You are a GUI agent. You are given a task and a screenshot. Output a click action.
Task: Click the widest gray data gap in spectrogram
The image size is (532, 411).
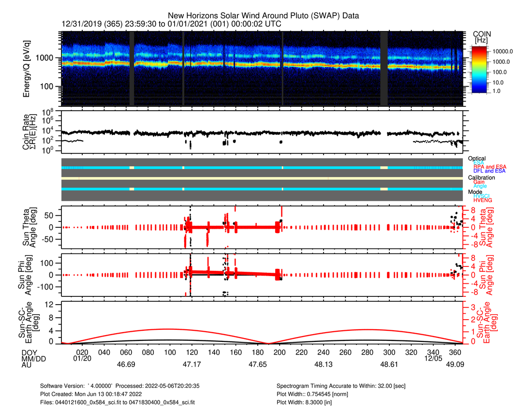(x=384, y=69)
